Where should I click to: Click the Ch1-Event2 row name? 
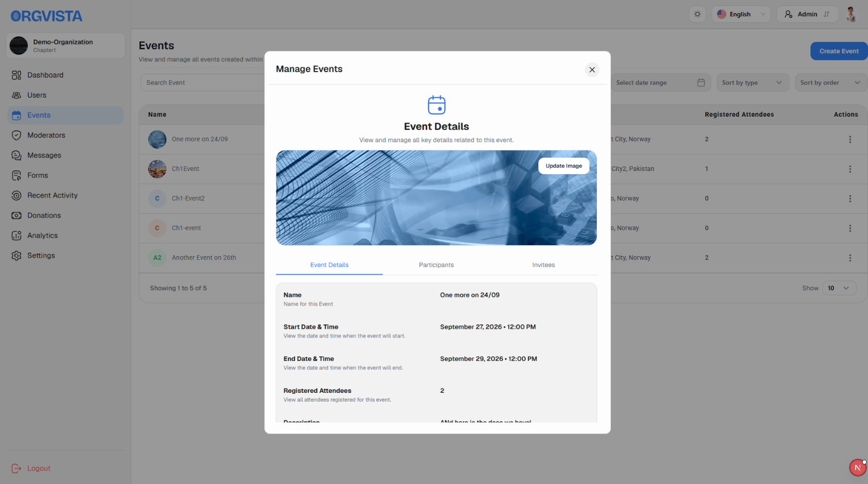[x=188, y=199]
